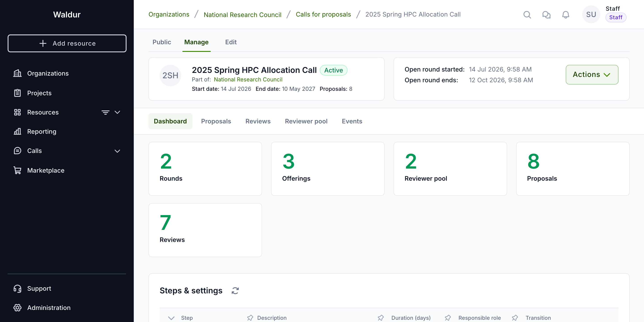644x322 pixels.
Task: Switch to the Proposals tab
Action: [x=216, y=121]
